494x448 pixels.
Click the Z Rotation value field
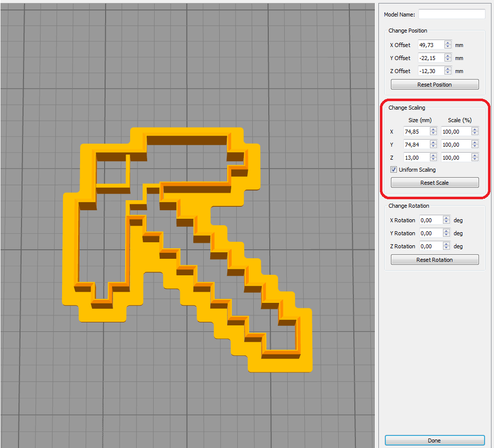point(431,246)
